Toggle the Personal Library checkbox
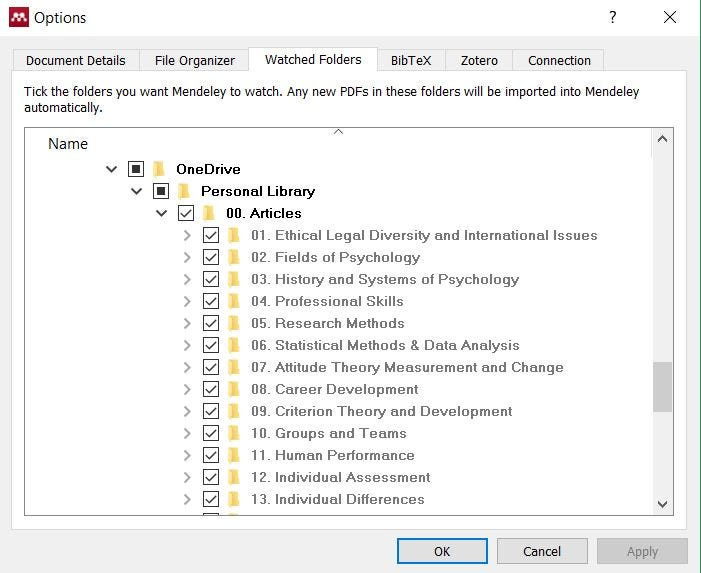Image resolution: width=701 pixels, height=573 pixels. click(x=161, y=191)
